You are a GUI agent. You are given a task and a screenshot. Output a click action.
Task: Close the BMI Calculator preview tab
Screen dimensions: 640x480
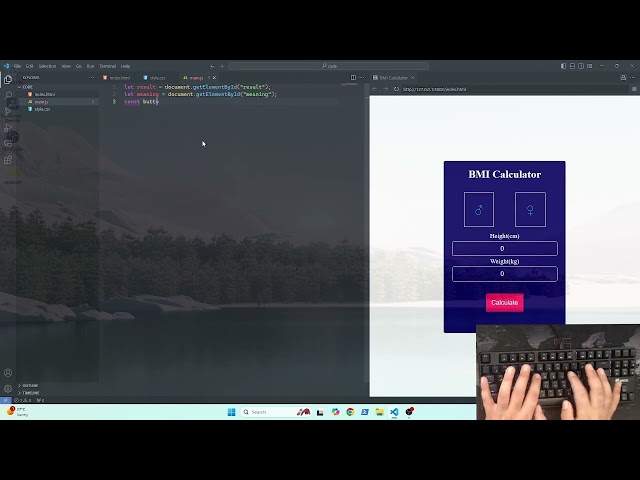tap(413, 78)
